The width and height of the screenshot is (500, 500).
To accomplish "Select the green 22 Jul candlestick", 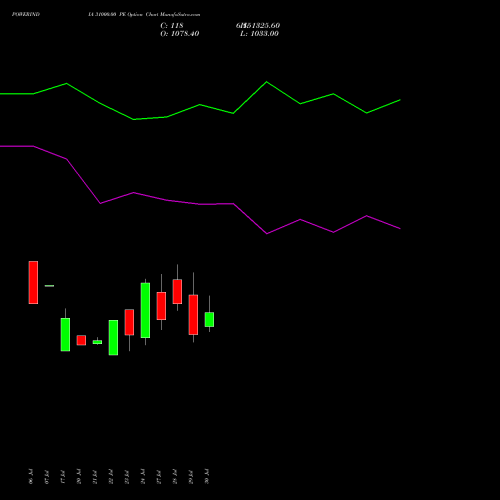I will pyautogui.click(x=113, y=337).
